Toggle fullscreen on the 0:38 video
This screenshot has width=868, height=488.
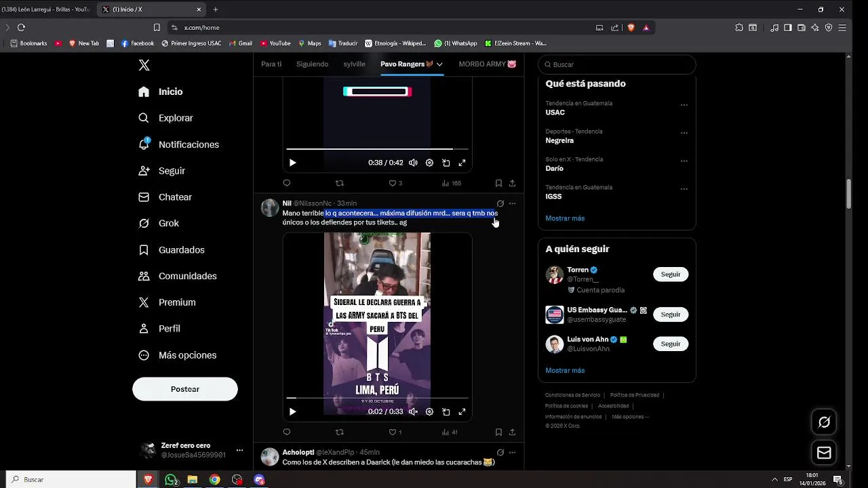coord(462,163)
